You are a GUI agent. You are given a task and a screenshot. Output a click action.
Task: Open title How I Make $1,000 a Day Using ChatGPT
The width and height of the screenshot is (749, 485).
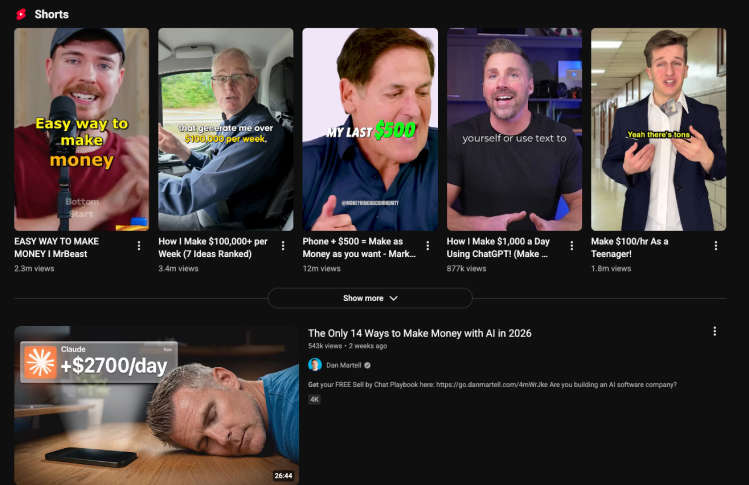[x=498, y=248]
